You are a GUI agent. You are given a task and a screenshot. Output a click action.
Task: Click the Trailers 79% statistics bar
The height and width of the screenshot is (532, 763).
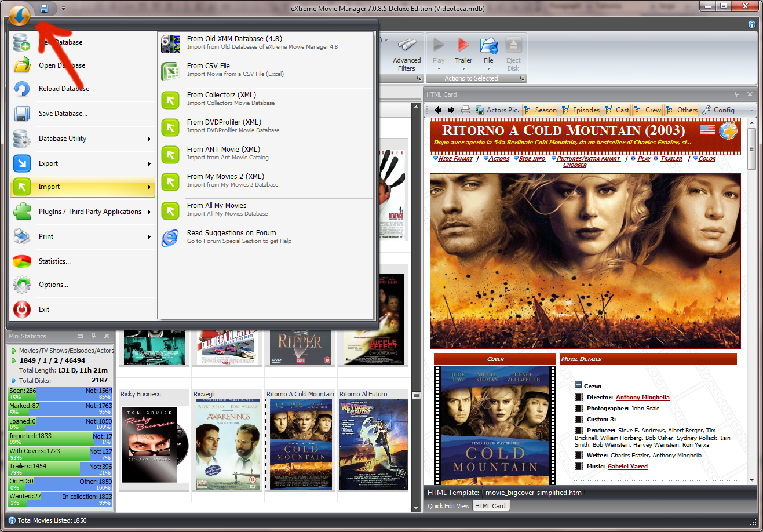click(61, 469)
